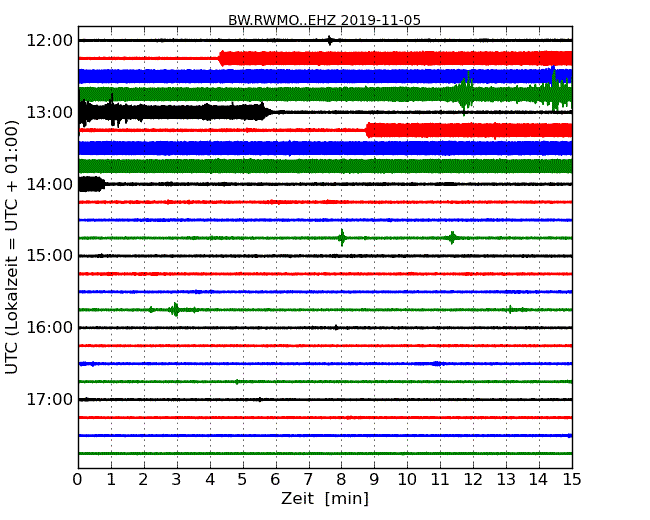Click the x-axis tick label 1

pyautogui.click(x=111, y=480)
